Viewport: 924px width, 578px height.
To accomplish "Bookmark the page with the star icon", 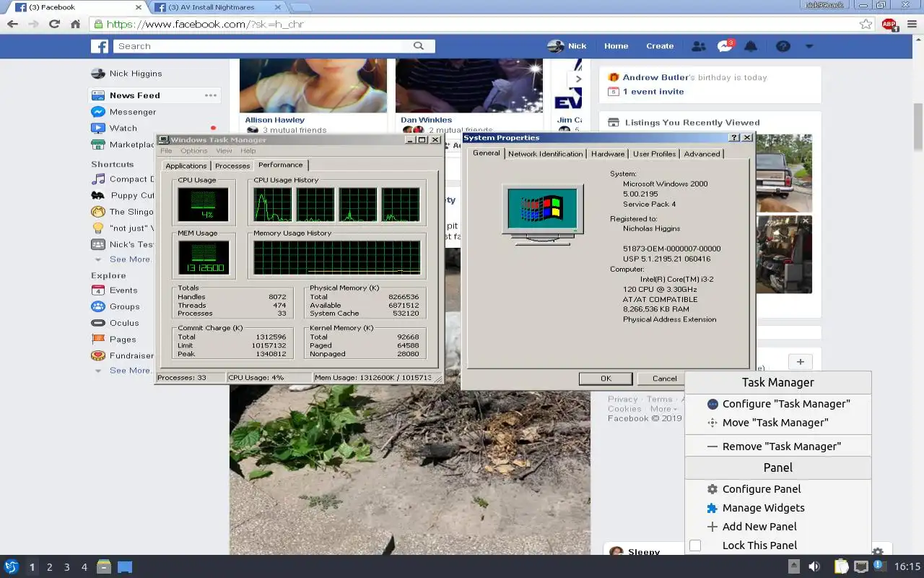I will coord(866,24).
